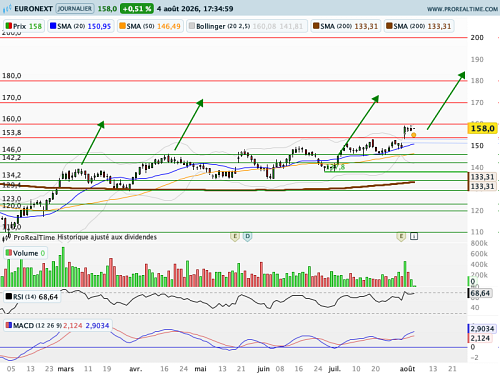Click the dividend D marker

[x=247, y=237]
